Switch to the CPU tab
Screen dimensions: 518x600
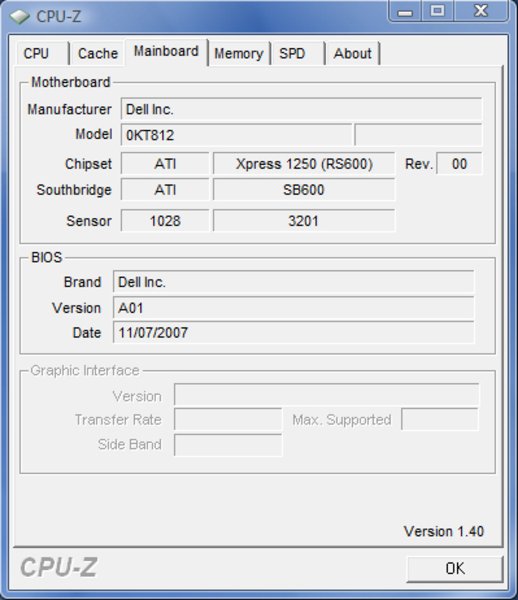click(42, 53)
